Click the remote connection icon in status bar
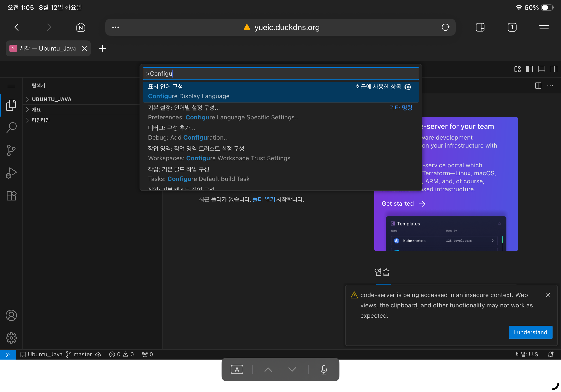Viewport: 561px width, 392px height. 8,354
